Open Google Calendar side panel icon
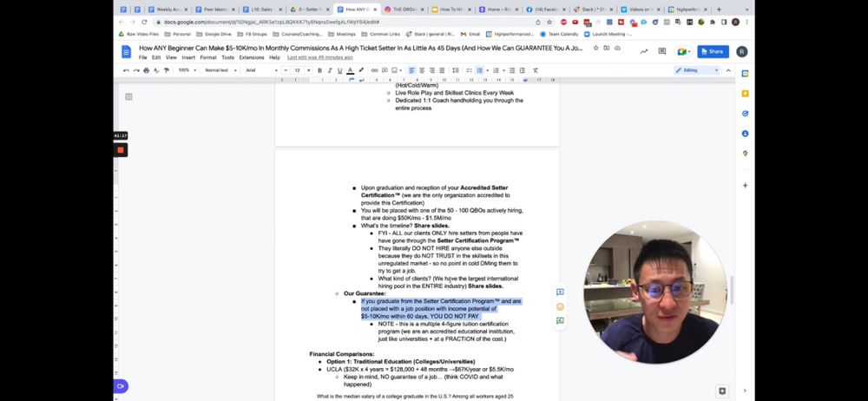This screenshot has height=401, width=868. pos(745,74)
